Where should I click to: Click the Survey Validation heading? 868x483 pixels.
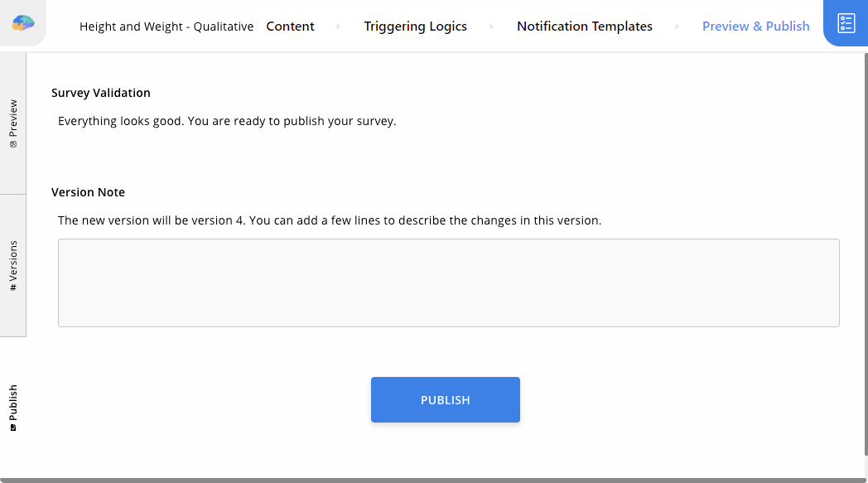click(100, 92)
